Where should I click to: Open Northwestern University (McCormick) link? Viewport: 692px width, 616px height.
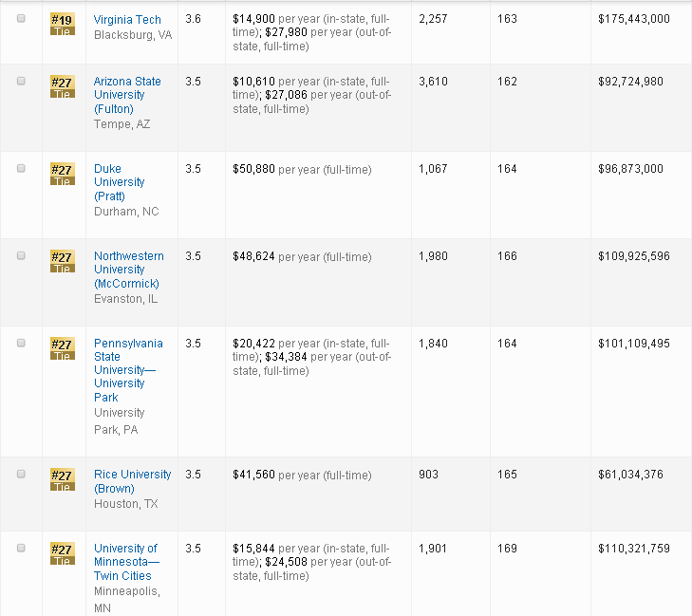128,270
